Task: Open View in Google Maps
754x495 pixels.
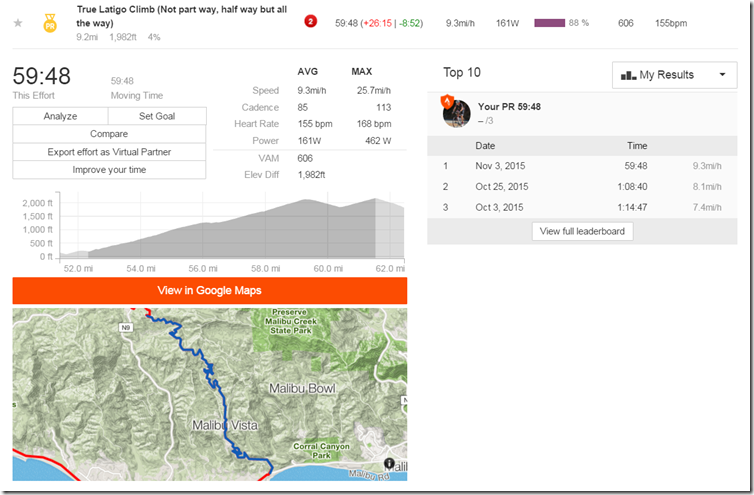Action: click(x=210, y=290)
